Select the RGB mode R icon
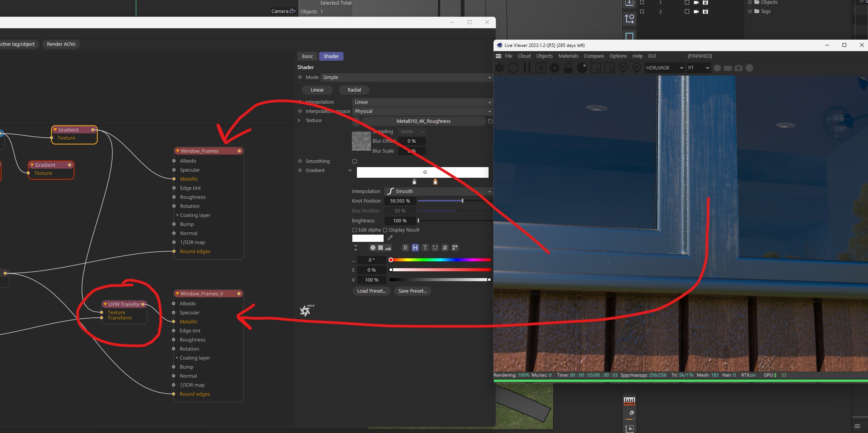This screenshot has height=433, width=868. point(405,248)
